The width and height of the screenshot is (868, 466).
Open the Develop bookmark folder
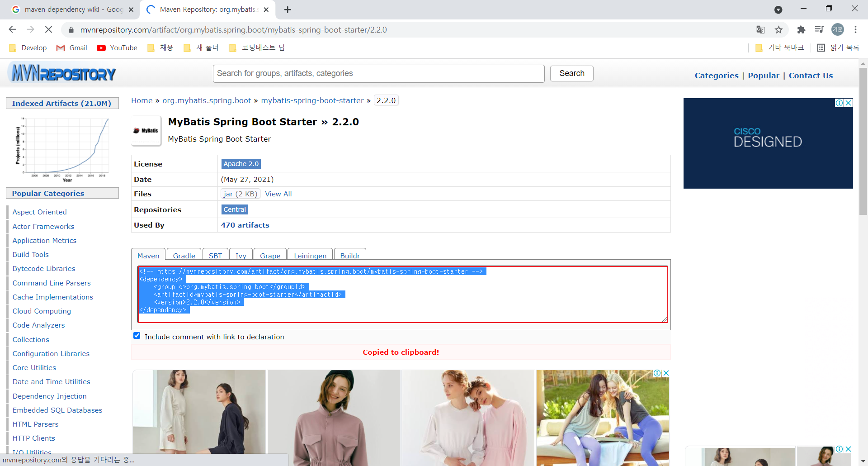(x=28, y=48)
